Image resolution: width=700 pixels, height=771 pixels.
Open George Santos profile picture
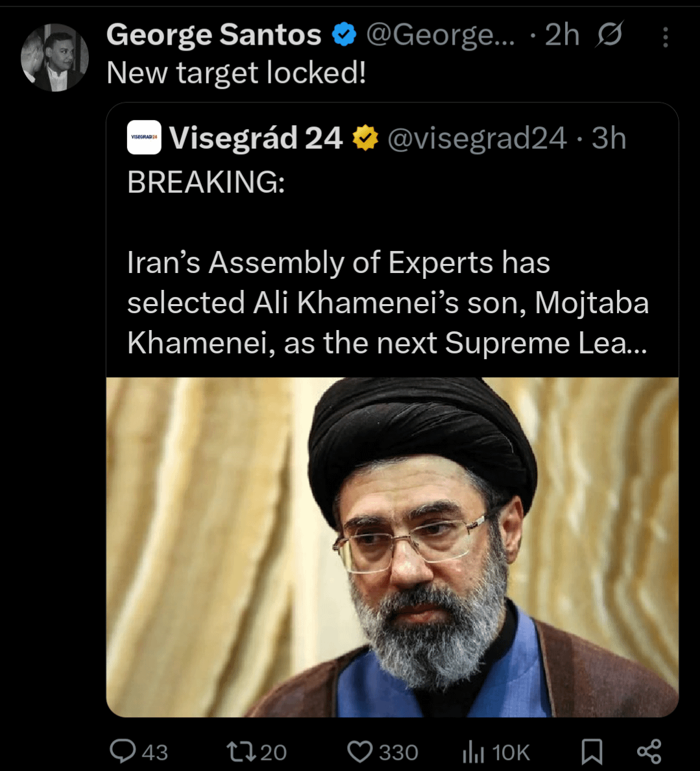pyautogui.click(x=55, y=58)
